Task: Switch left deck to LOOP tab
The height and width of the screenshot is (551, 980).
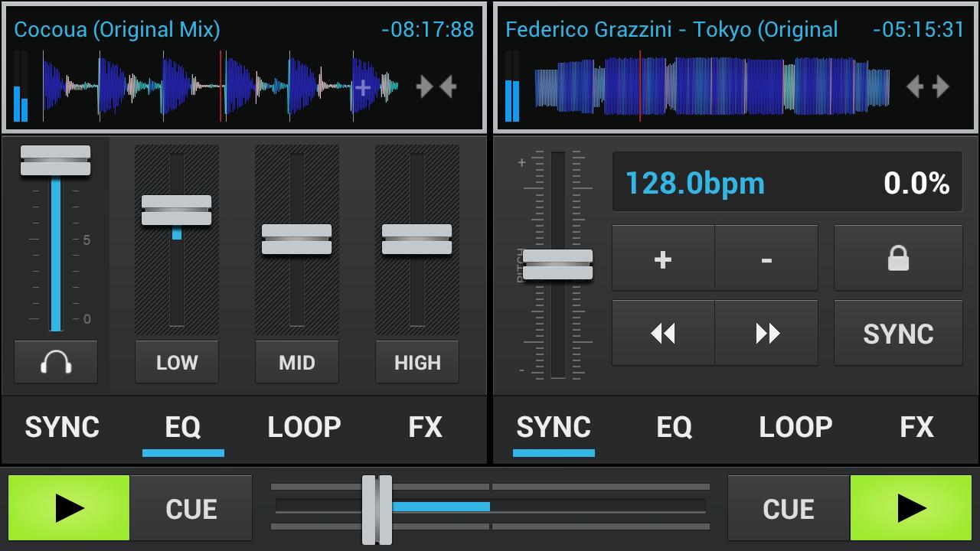Action: tap(304, 427)
